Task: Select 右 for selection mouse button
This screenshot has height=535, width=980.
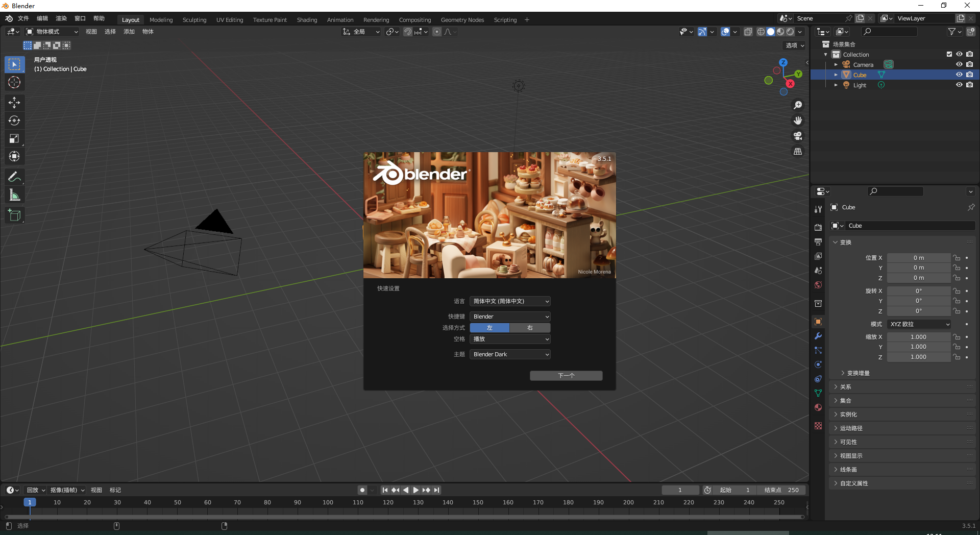Action: point(529,327)
